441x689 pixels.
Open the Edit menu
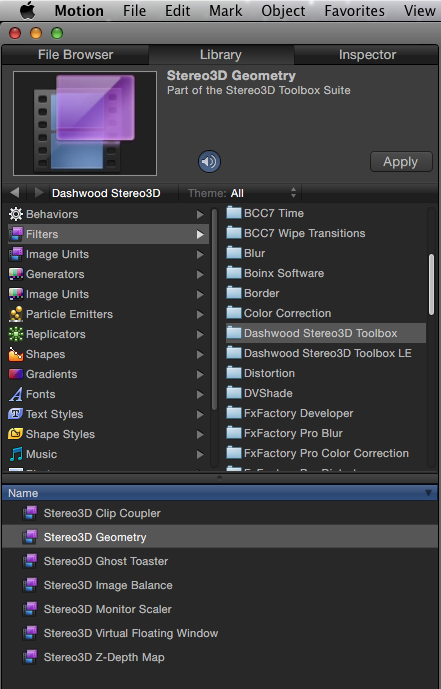pos(177,10)
